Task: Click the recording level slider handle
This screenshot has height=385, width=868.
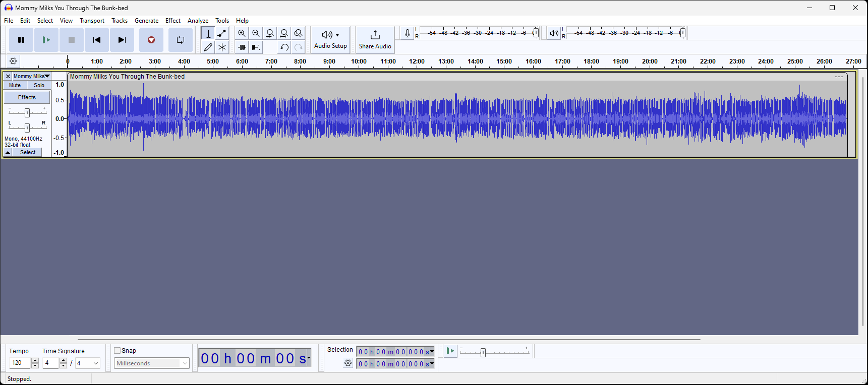Action: pyautogui.click(x=536, y=33)
